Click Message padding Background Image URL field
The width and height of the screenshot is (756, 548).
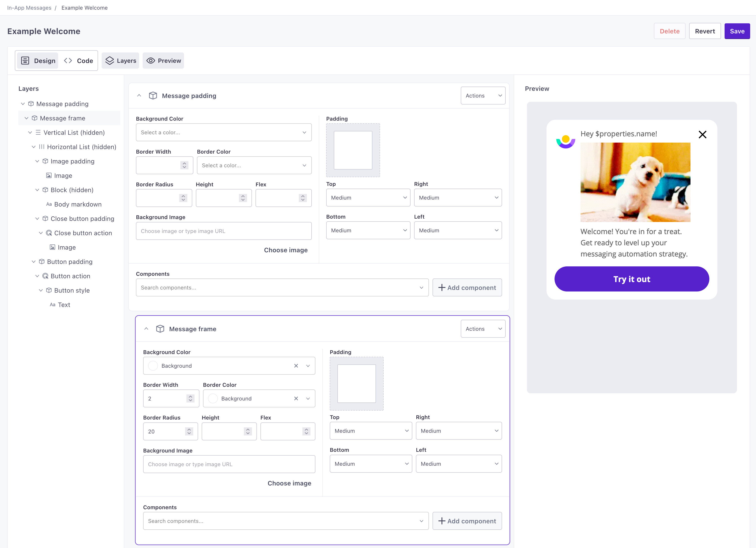pos(224,231)
